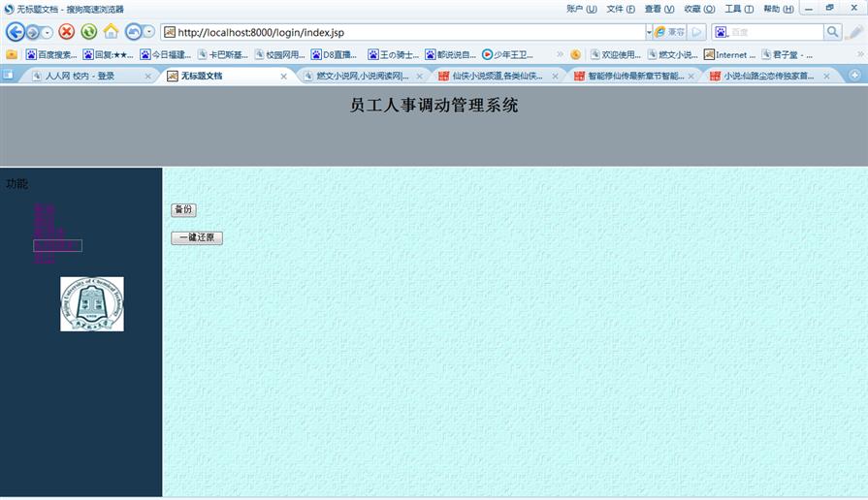Open the 都说说自 bookmark
Viewport: 868px width, 500px height.
tap(451, 54)
